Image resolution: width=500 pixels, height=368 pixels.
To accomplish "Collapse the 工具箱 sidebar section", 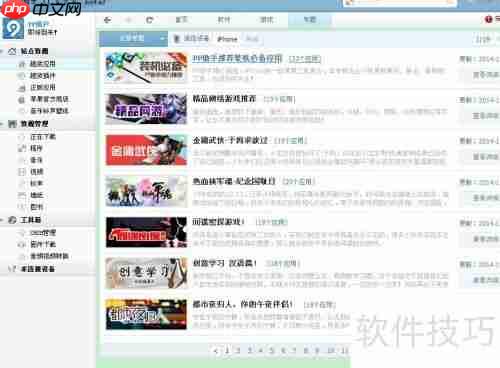I will (2, 220).
